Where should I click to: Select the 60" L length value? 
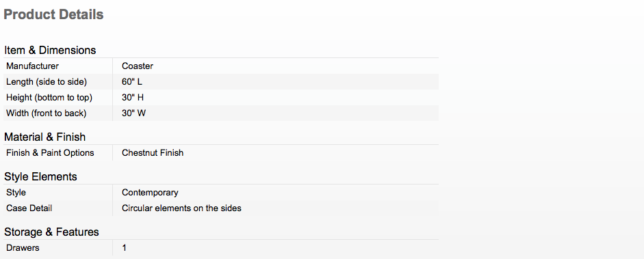pos(132,82)
